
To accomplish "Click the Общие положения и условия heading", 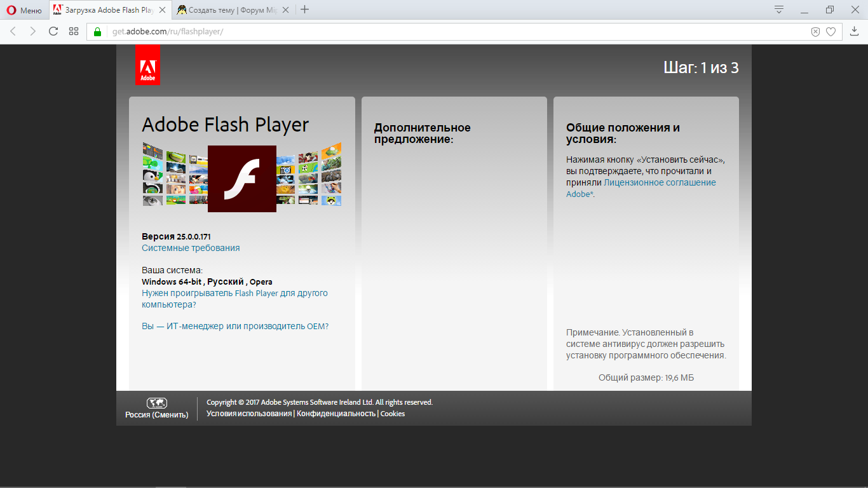I will pos(623,133).
